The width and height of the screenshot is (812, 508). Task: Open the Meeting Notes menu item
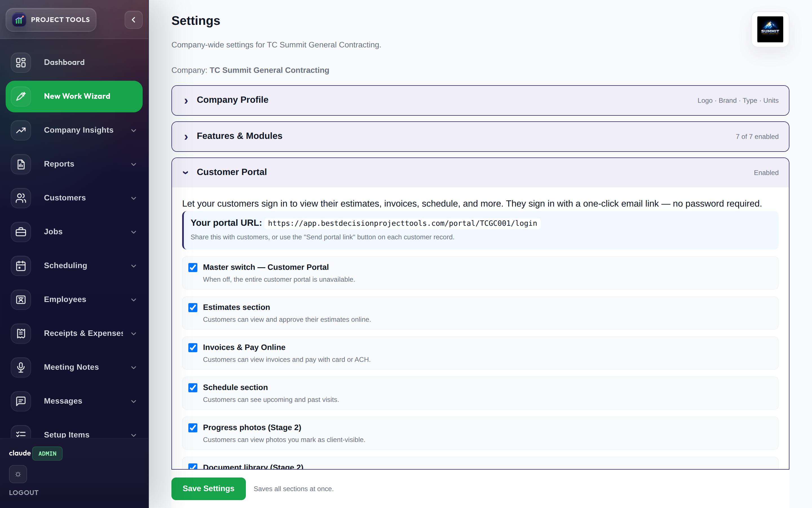(x=74, y=367)
